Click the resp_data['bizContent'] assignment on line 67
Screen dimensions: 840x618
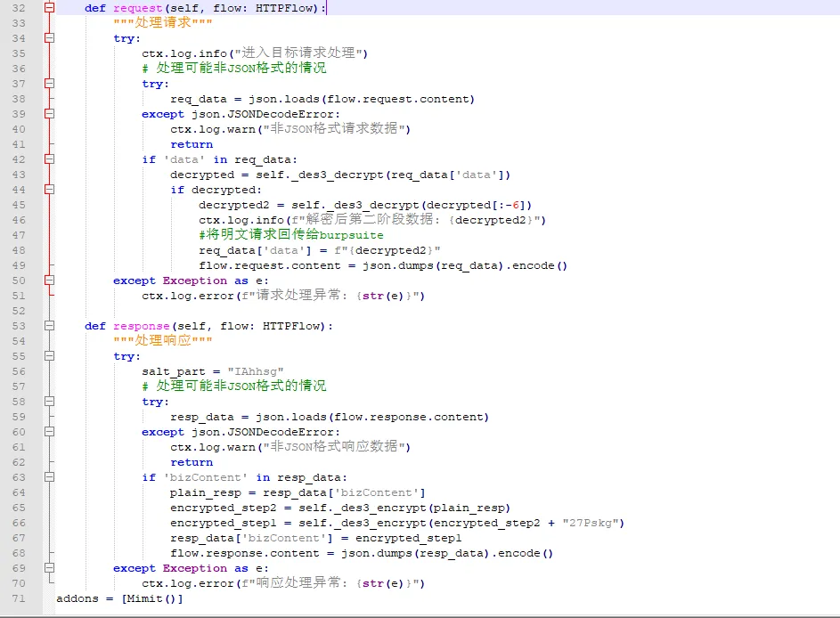pyautogui.click(x=315, y=538)
